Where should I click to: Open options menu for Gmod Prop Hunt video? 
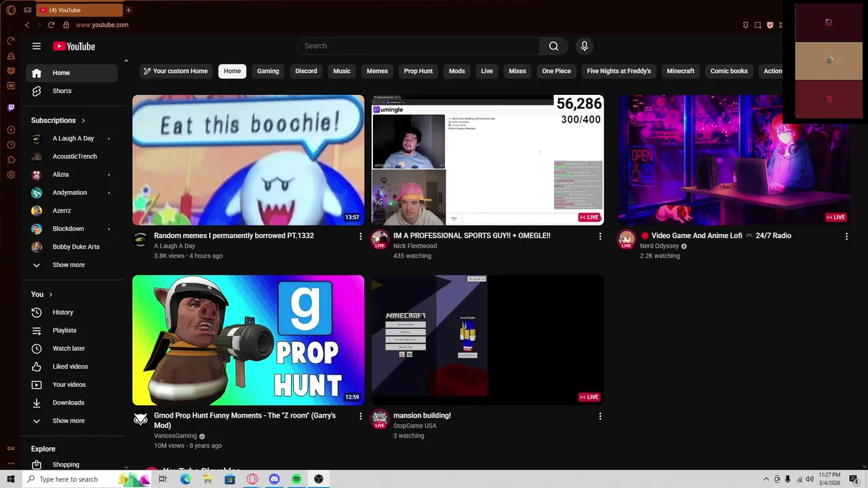361,416
